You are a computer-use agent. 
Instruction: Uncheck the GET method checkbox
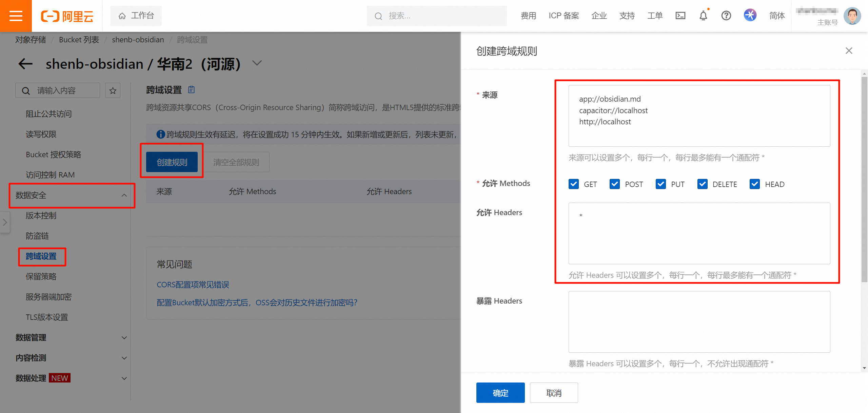tap(574, 184)
